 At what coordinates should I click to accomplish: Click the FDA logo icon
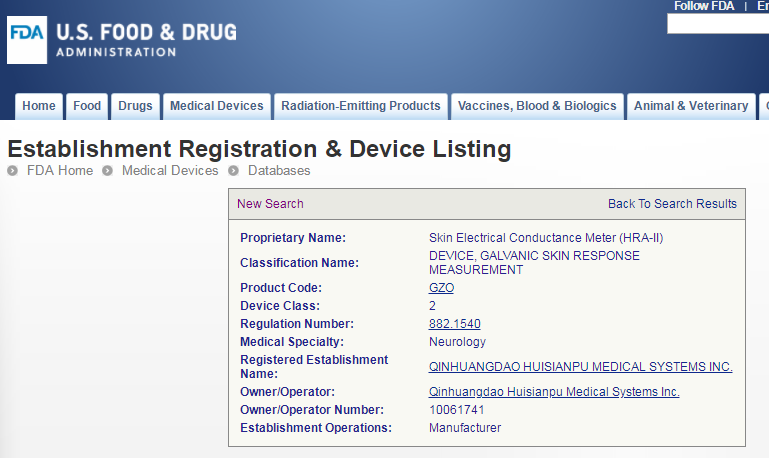(x=27, y=40)
